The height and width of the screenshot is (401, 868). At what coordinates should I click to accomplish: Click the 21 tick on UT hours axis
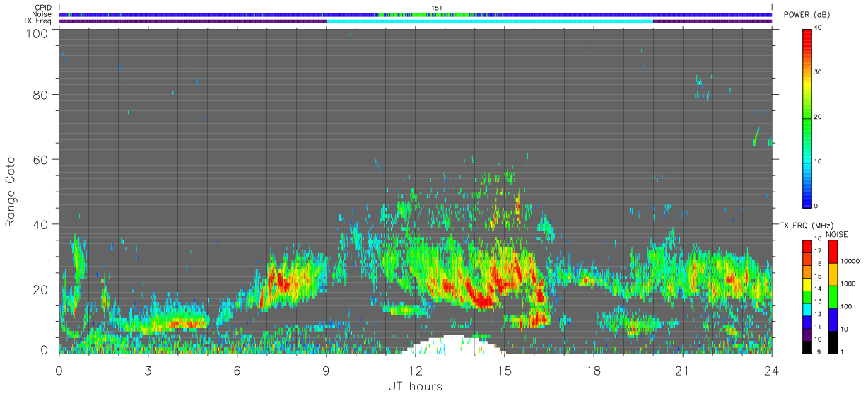point(683,370)
